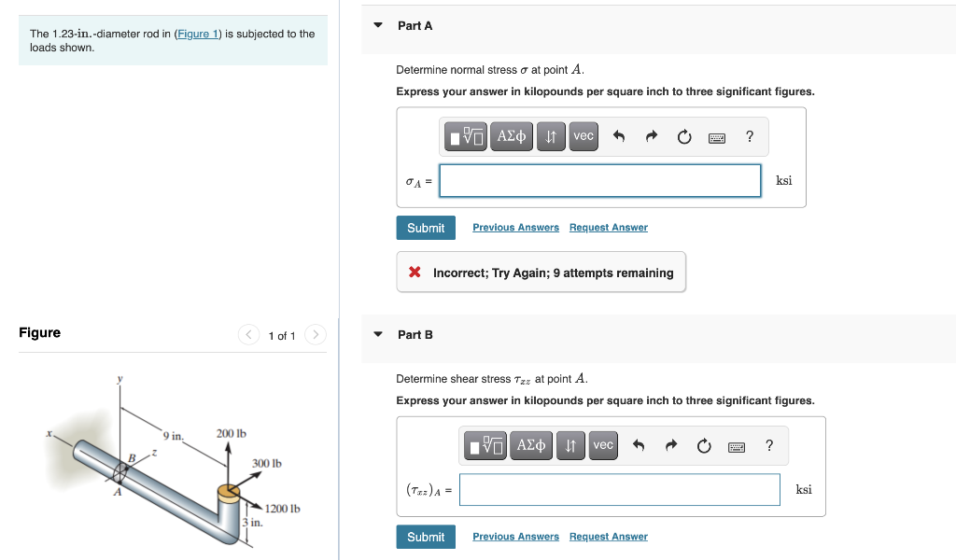Open Greek symbols ΑΣΦ palette in Part B
This screenshot has height=560, width=956.
coord(531,445)
